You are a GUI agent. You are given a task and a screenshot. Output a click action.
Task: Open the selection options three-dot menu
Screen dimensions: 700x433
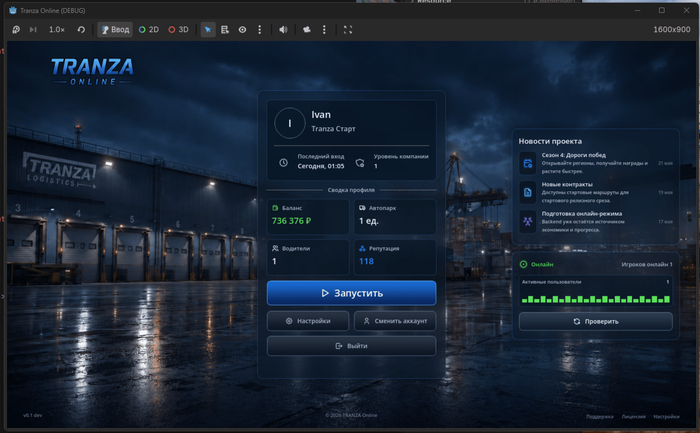coord(259,29)
